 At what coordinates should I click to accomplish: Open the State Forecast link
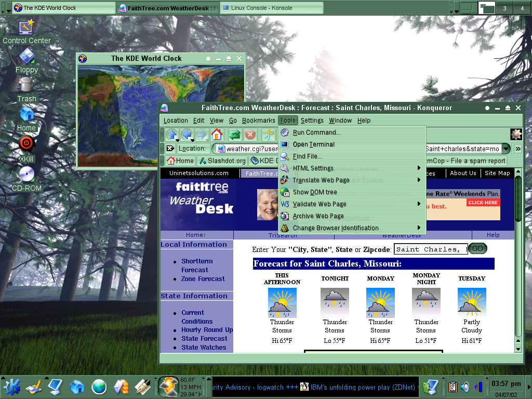pos(204,338)
